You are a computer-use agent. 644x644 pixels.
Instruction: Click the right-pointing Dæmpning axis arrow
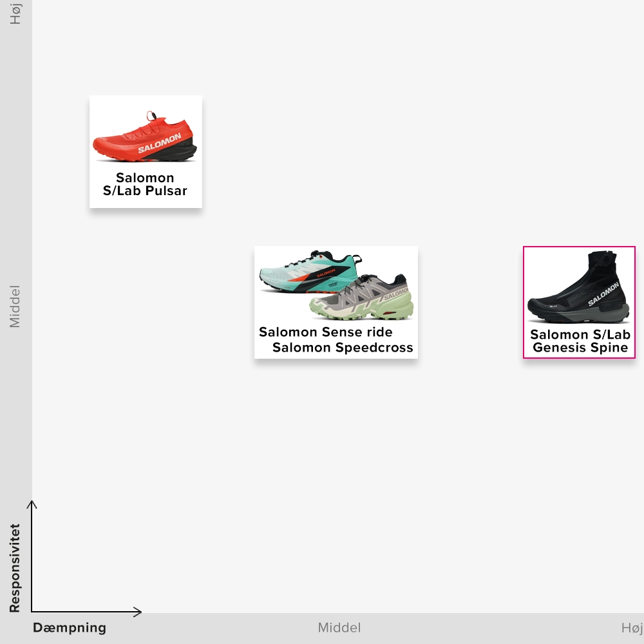[x=137, y=611]
